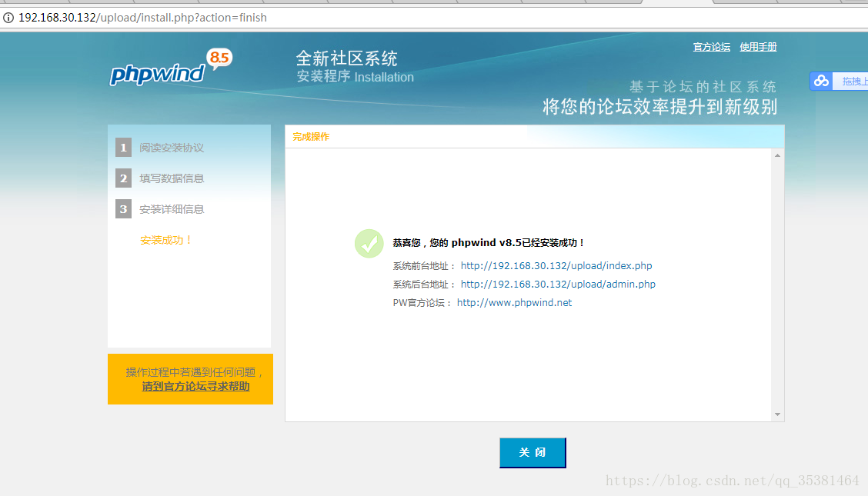Click the 系统前台地址 label
The image size is (868, 496).
pyautogui.click(x=424, y=266)
